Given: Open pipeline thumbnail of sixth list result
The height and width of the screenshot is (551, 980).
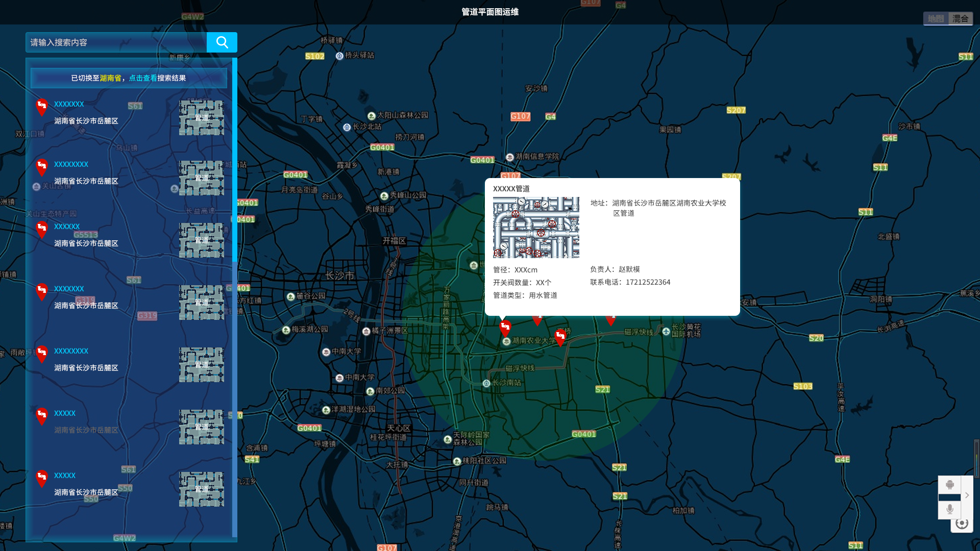Looking at the screenshot, I should pos(202,427).
